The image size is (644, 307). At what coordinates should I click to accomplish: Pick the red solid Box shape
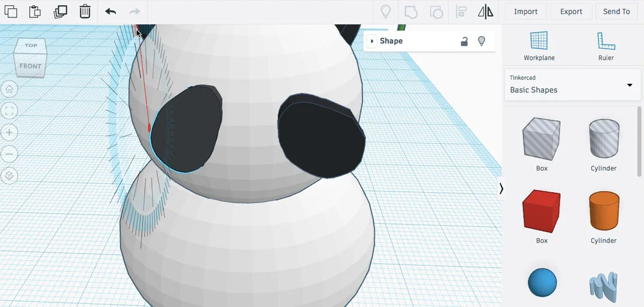click(x=542, y=211)
